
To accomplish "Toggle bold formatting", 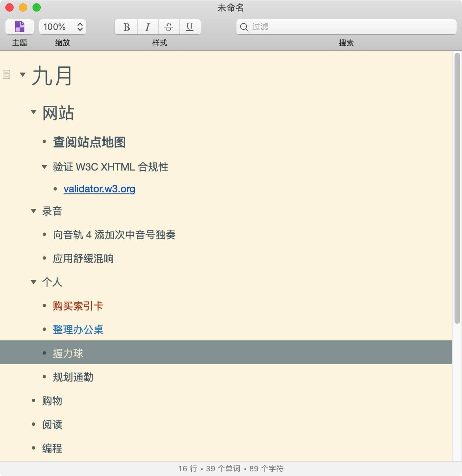I will point(126,27).
